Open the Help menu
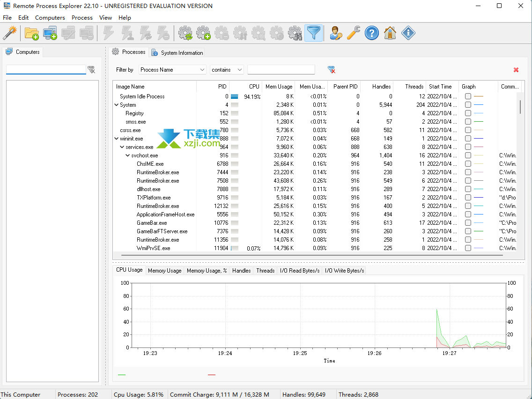Image resolution: width=532 pixels, height=399 pixels. (125, 18)
